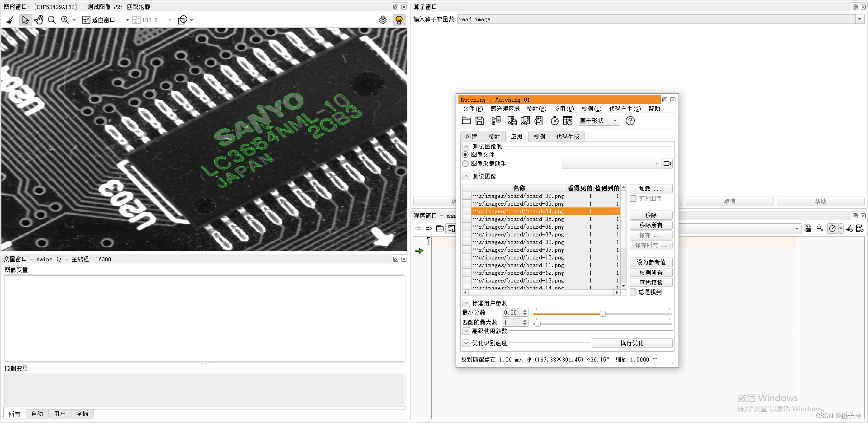This screenshot has width=868, height=423.
Task: Click the insert code icon in Matching toolbar
Action: (x=496, y=121)
